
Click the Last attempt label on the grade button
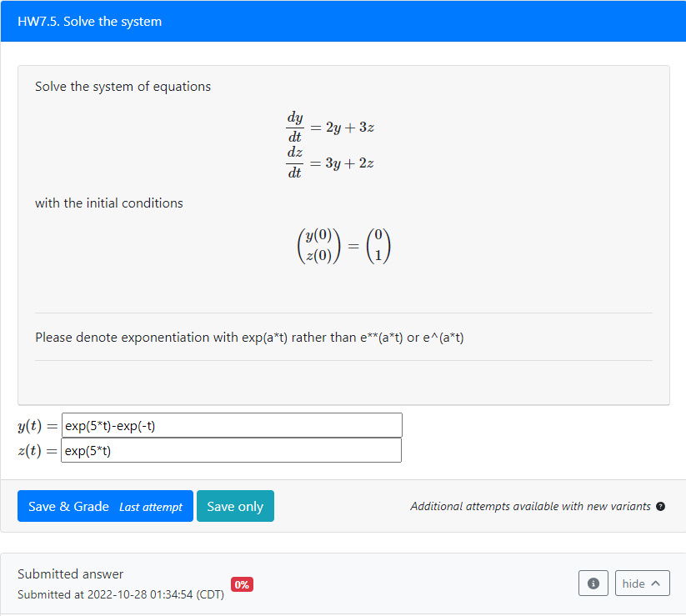[152, 507]
